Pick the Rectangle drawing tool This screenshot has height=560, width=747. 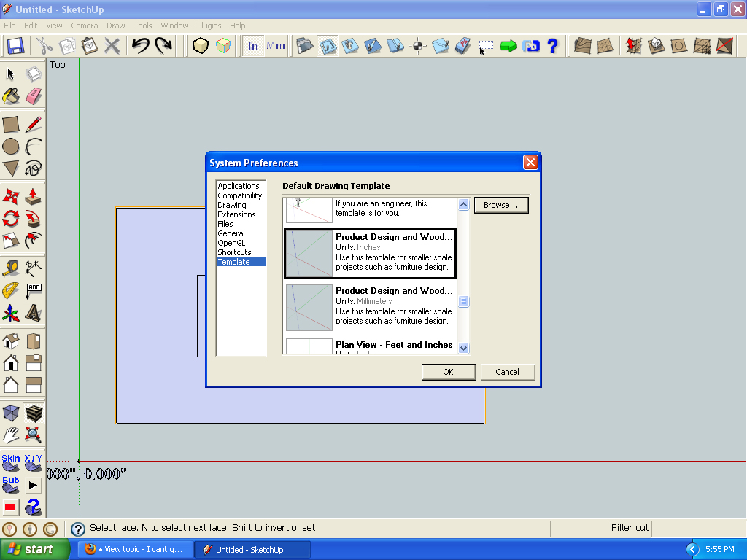point(11,125)
